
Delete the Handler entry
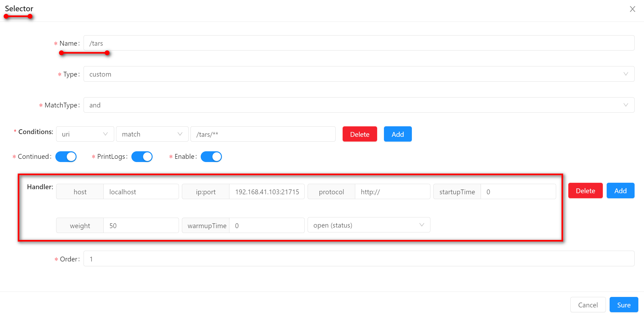(585, 191)
